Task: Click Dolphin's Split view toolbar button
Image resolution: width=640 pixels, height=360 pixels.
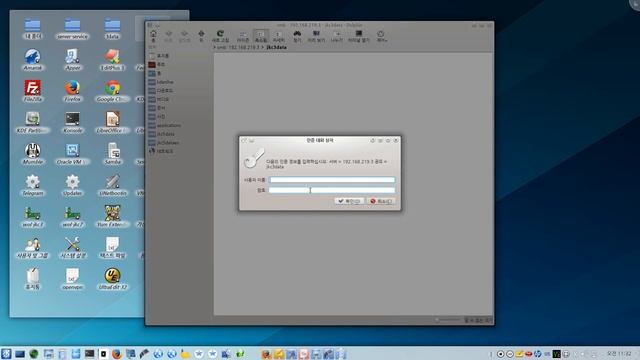Action: 337,36
